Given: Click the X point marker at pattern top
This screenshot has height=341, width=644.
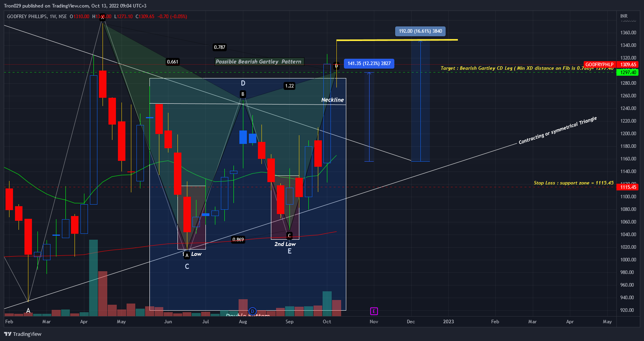Looking at the screenshot, I should [103, 17].
